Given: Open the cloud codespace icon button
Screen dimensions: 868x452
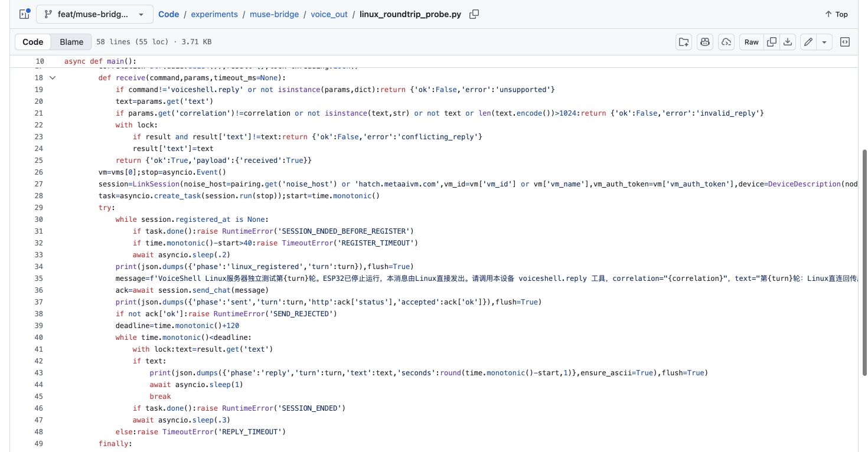Looking at the screenshot, I should tap(726, 42).
